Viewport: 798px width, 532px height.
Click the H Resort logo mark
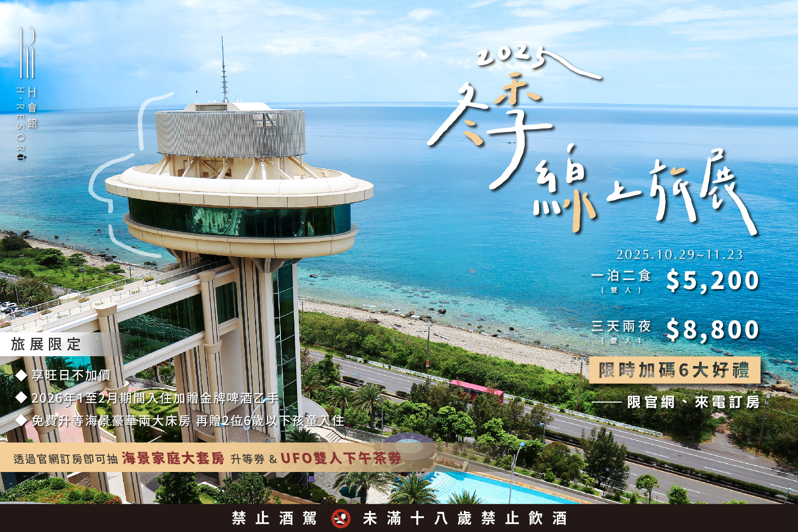pyautogui.click(x=27, y=52)
